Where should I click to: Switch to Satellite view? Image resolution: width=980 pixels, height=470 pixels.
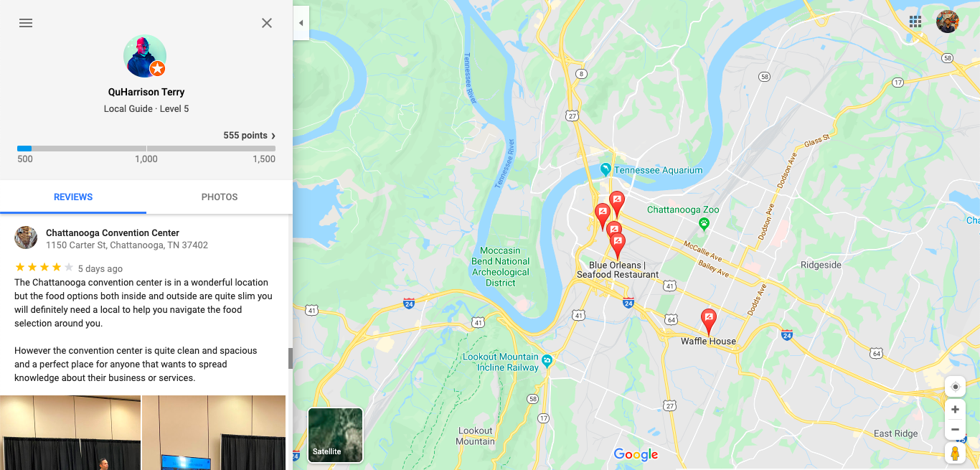(x=335, y=436)
